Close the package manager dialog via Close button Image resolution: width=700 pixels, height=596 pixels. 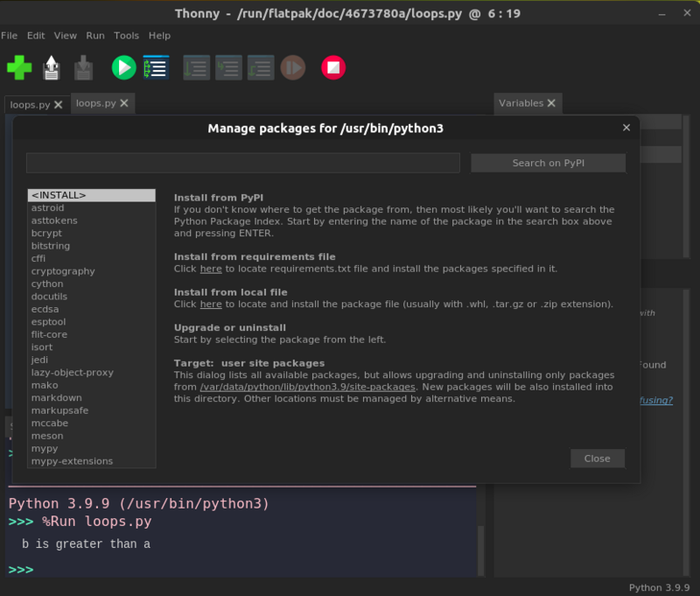tap(598, 458)
